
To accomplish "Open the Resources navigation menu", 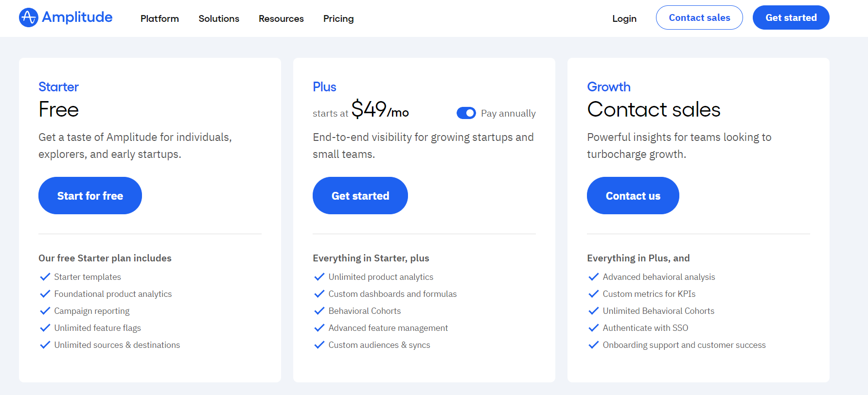I will pyautogui.click(x=281, y=18).
